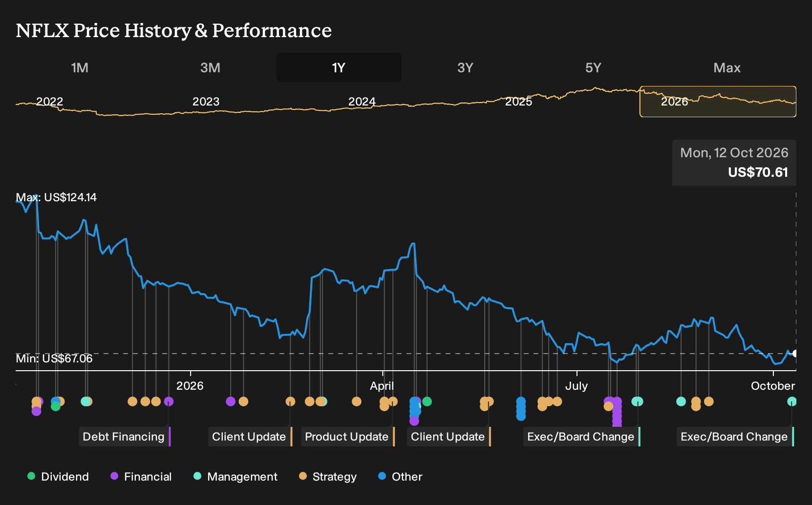Screen dimensions: 812x505
Task: Click 2022 on the overview timeline
Action: (x=50, y=102)
